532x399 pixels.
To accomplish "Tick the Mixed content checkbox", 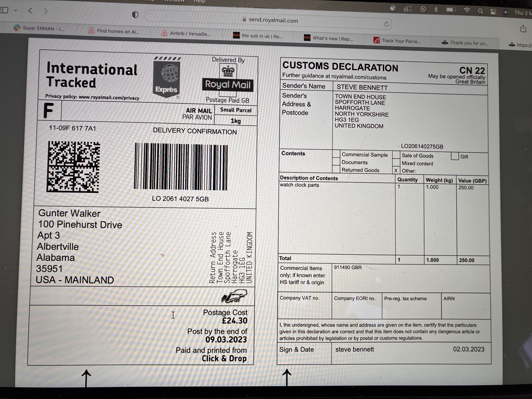I will click(x=396, y=163).
